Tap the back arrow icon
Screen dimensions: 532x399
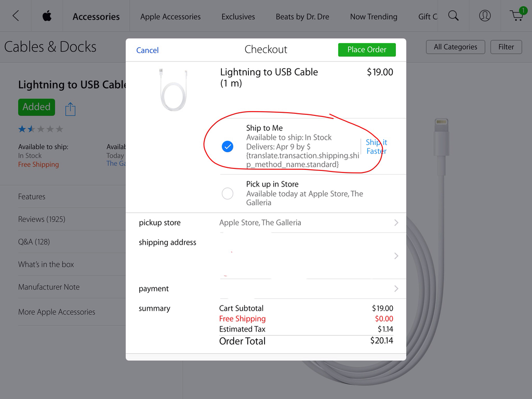point(16,16)
